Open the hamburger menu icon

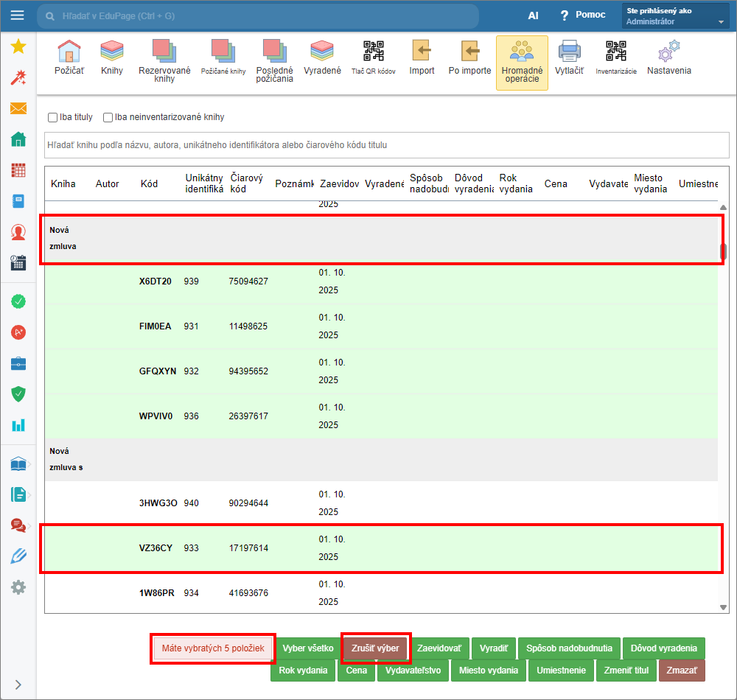pyautogui.click(x=18, y=15)
